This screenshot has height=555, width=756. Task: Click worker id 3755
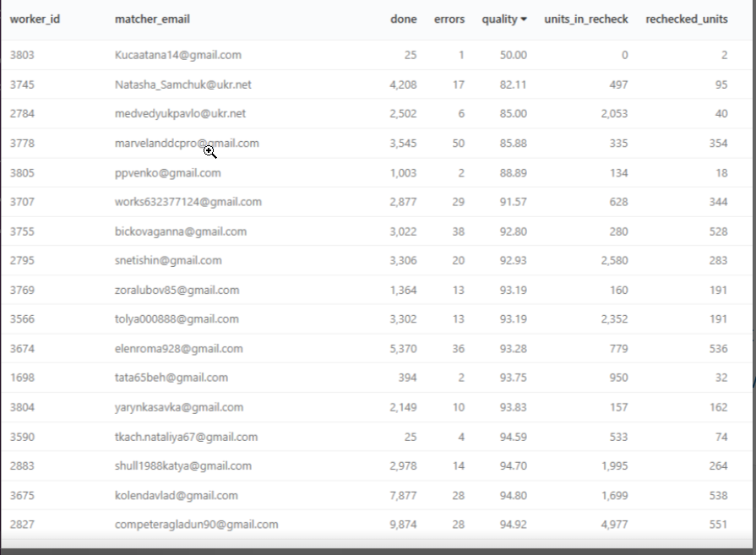22,231
